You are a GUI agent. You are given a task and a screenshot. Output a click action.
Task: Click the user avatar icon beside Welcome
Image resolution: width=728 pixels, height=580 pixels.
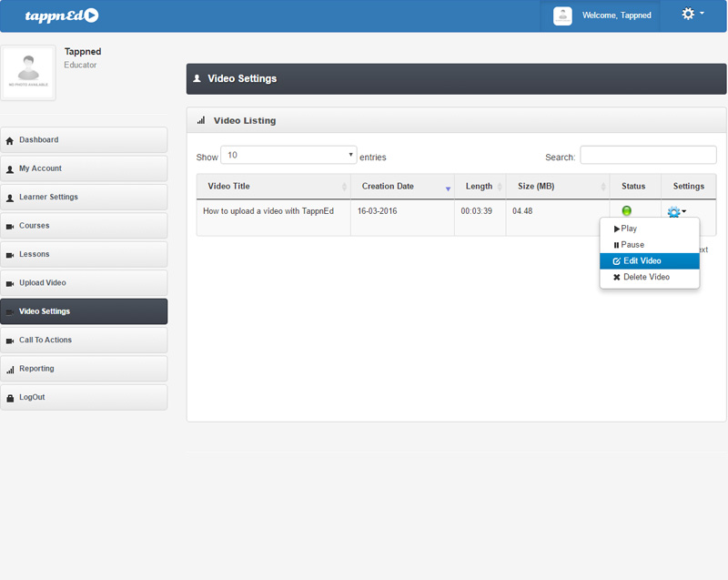tap(562, 15)
